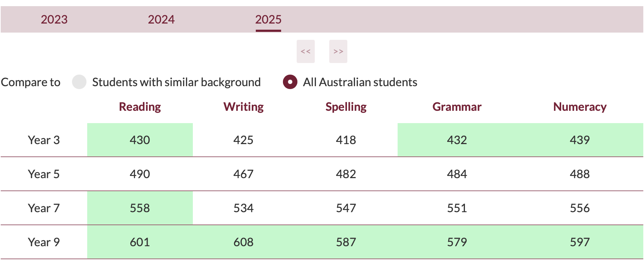Select Year 9 Writing score 608
The height and width of the screenshot is (273, 644).
(243, 242)
